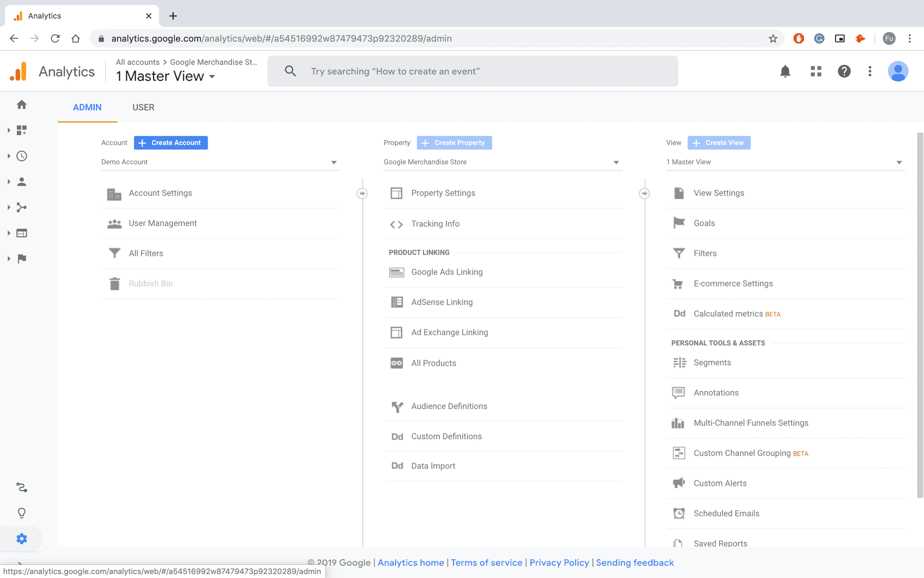Open the Chrome three-dot menu
This screenshot has height=578, width=924.
[x=910, y=38]
